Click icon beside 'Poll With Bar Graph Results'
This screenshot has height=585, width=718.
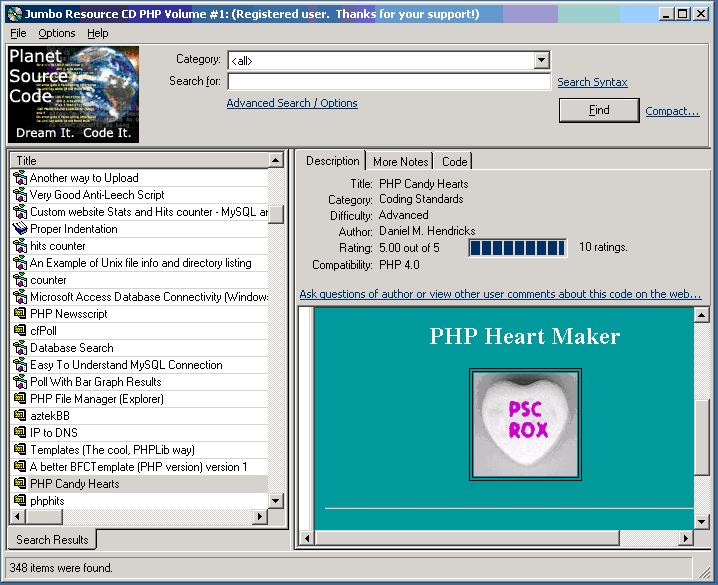click(20, 381)
